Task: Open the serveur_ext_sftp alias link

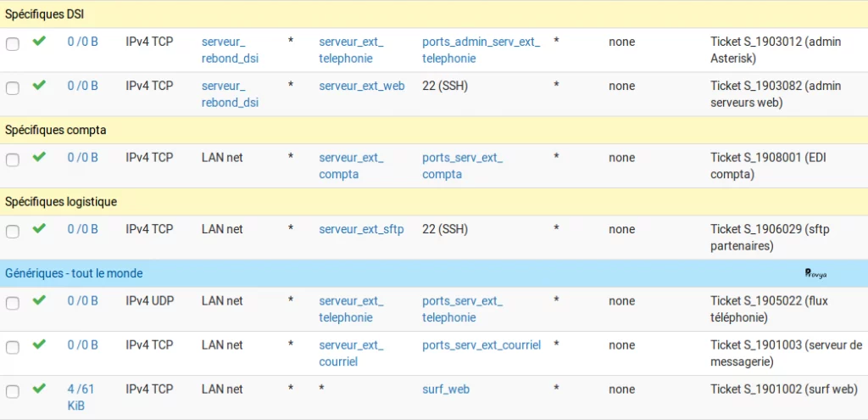Action: pos(361,229)
